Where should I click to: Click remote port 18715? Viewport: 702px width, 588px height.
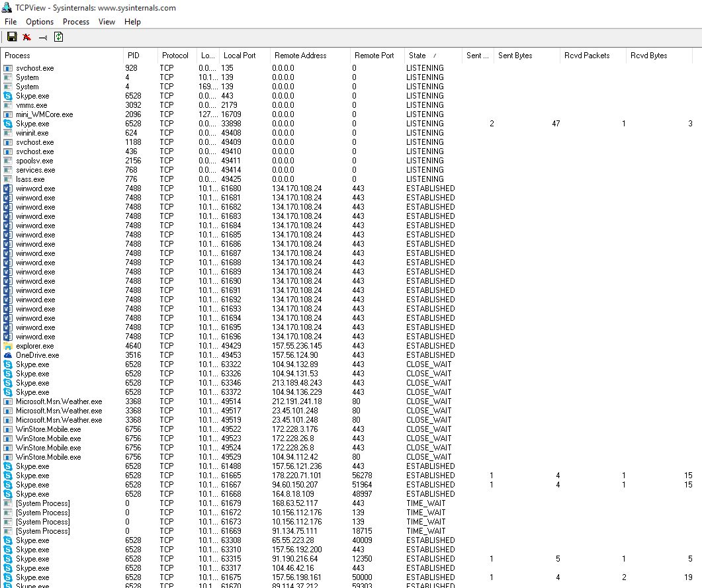[x=362, y=531]
